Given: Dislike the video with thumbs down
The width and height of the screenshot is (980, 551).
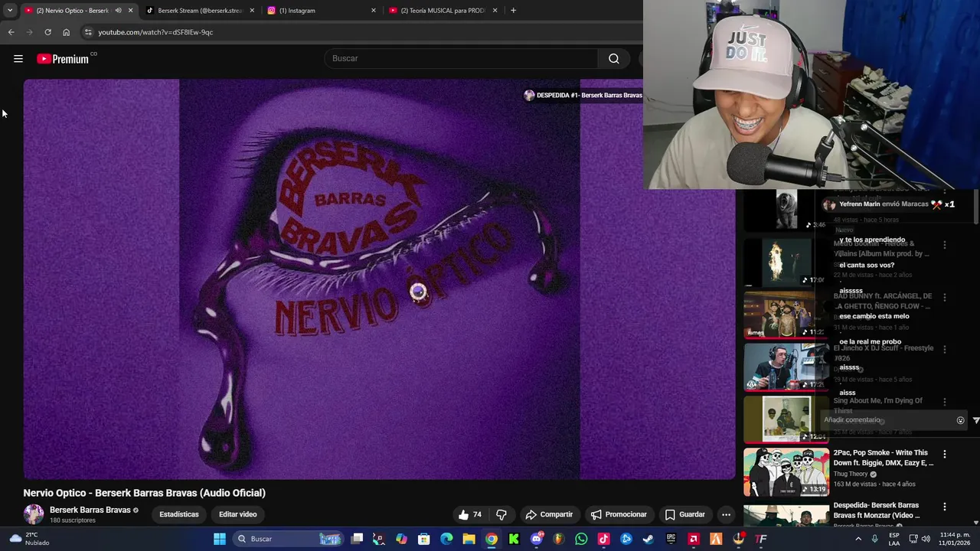Looking at the screenshot, I should click(x=501, y=514).
